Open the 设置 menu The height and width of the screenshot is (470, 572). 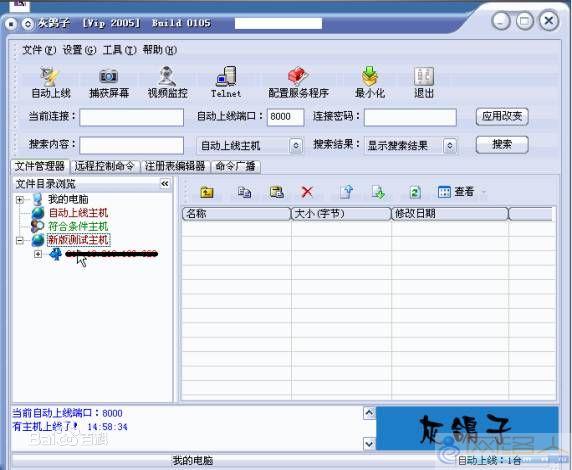[x=79, y=50]
